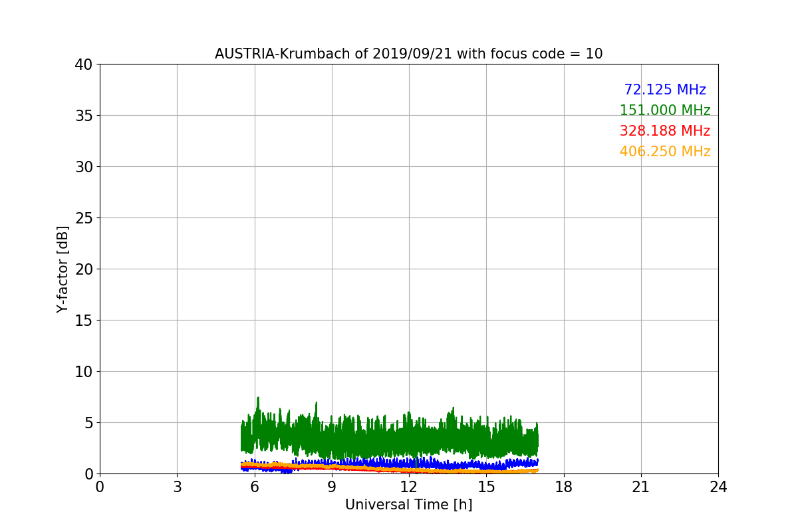Click the x-axis tick label 3

tap(177, 487)
